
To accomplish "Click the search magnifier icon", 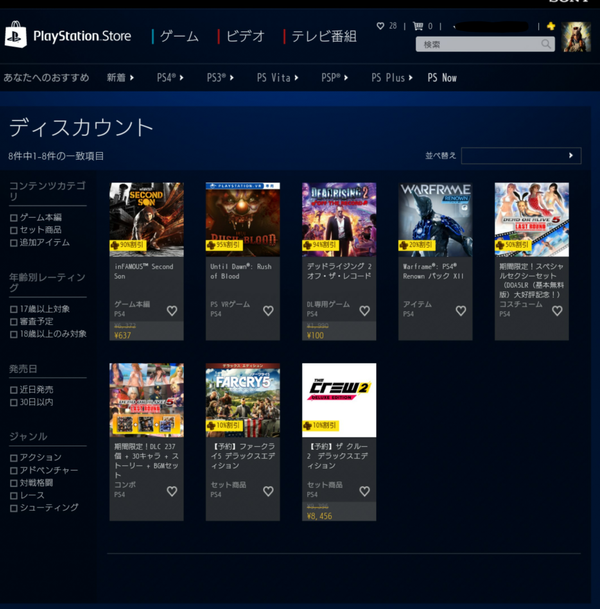I will pos(546,44).
